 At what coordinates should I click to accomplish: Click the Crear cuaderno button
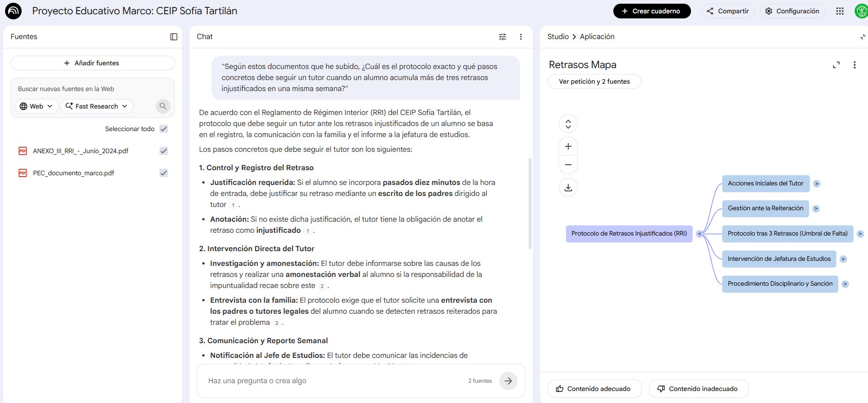pyautogui.click(x=652, y=11)
